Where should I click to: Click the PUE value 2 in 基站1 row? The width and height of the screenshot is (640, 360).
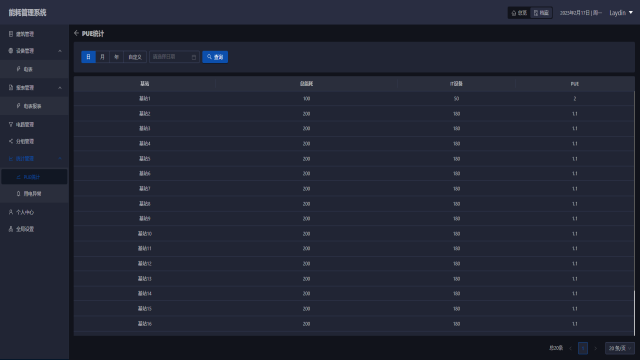coord(575,99)
